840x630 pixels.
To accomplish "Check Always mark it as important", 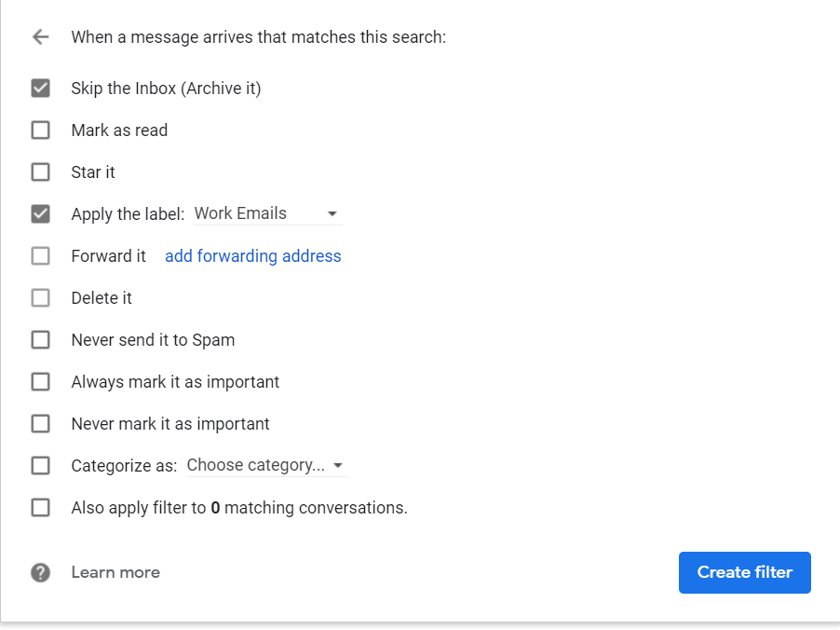I will [x=40, y=382].
